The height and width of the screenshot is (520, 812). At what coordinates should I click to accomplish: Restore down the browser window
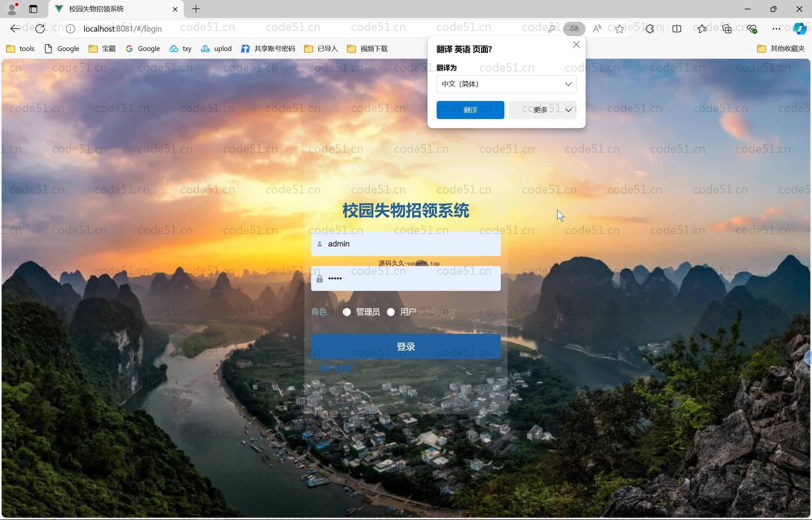tap(773, 9)
